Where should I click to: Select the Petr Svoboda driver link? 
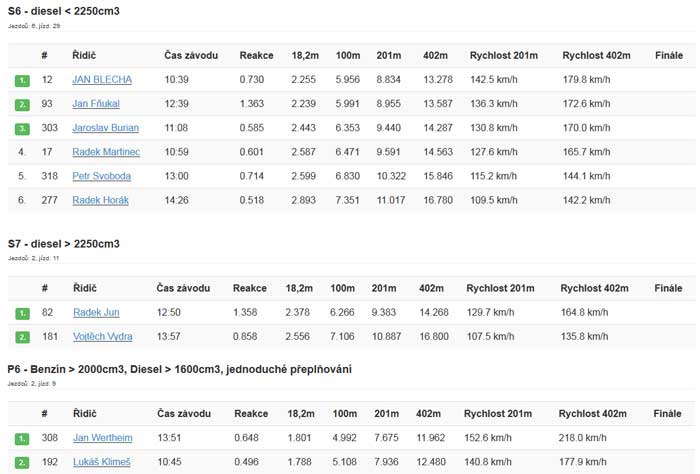(101, 176)
